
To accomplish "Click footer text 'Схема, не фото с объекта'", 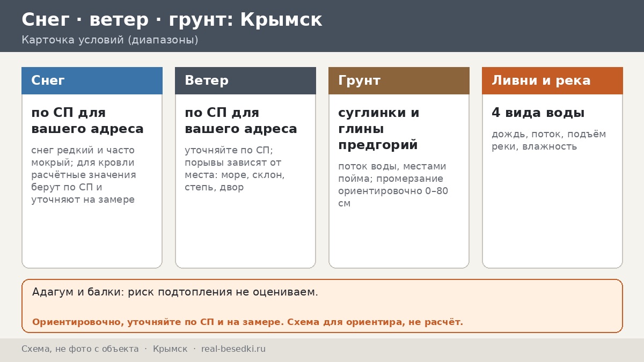I will (x=80, y=349).
